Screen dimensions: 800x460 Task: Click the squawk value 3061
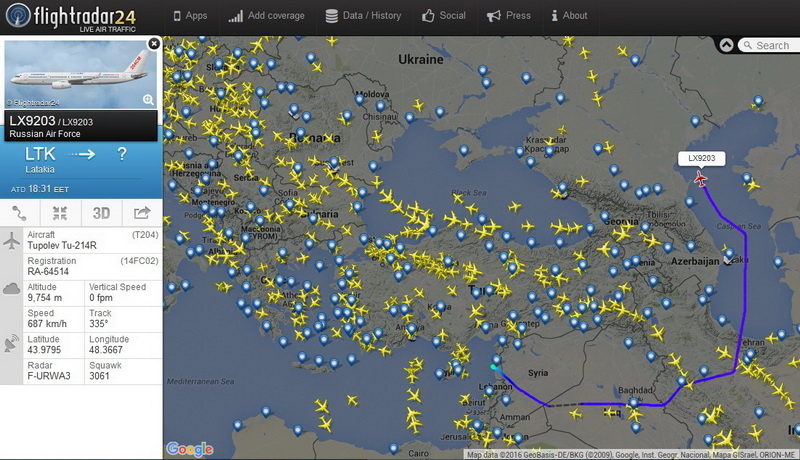(x=99, y=376)
